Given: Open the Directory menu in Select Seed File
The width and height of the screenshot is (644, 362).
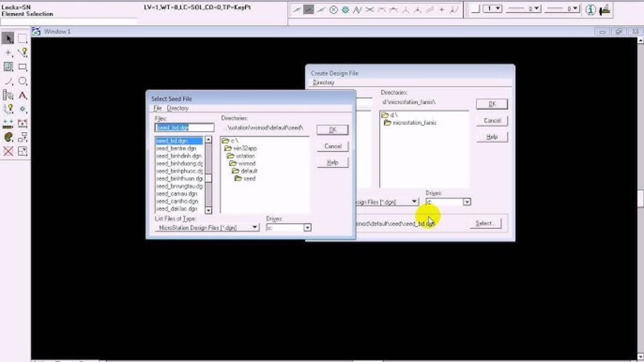Looking at the screenshot, I should click(178, 108).
